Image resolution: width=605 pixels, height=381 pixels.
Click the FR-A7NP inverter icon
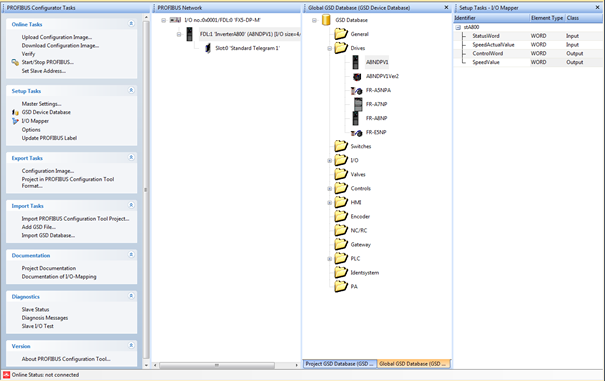358,104
